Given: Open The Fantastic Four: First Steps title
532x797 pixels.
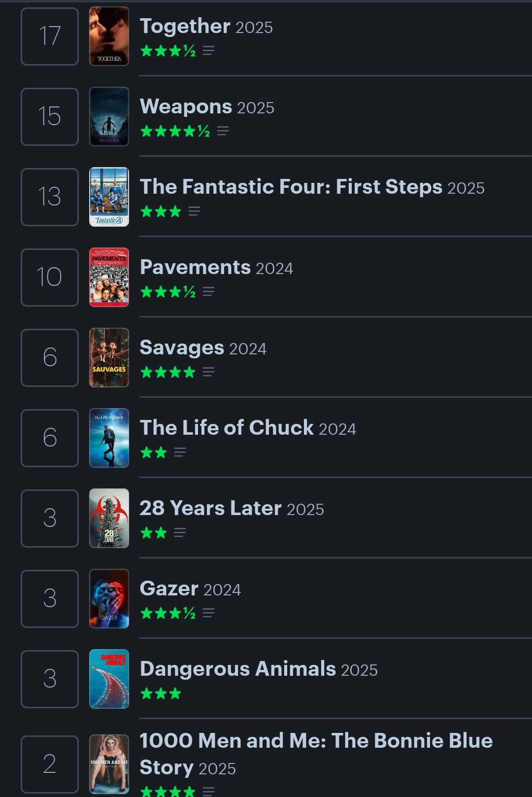Looking at the screenshot, I should pos(291,187).
